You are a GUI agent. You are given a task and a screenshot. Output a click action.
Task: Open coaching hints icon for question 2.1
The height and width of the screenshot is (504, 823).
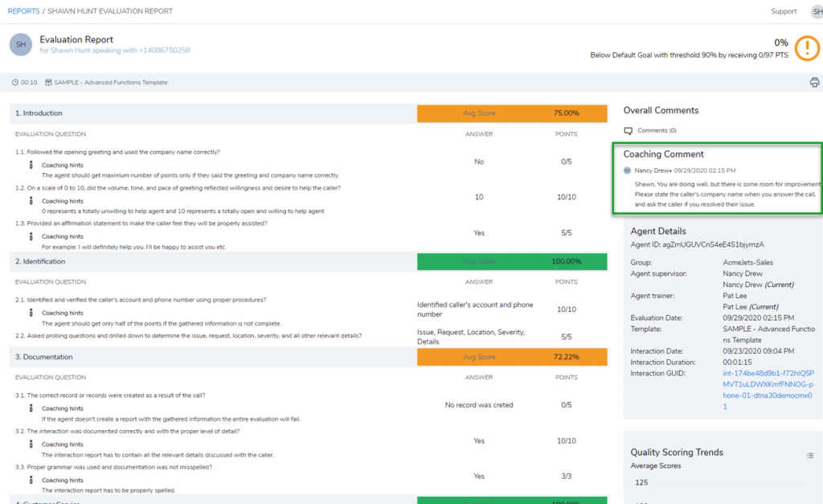pos(30,312)
